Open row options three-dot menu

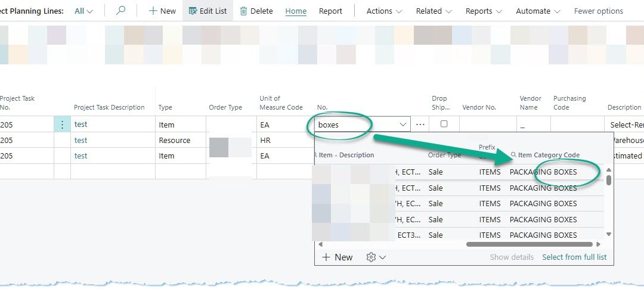[62, 125]
